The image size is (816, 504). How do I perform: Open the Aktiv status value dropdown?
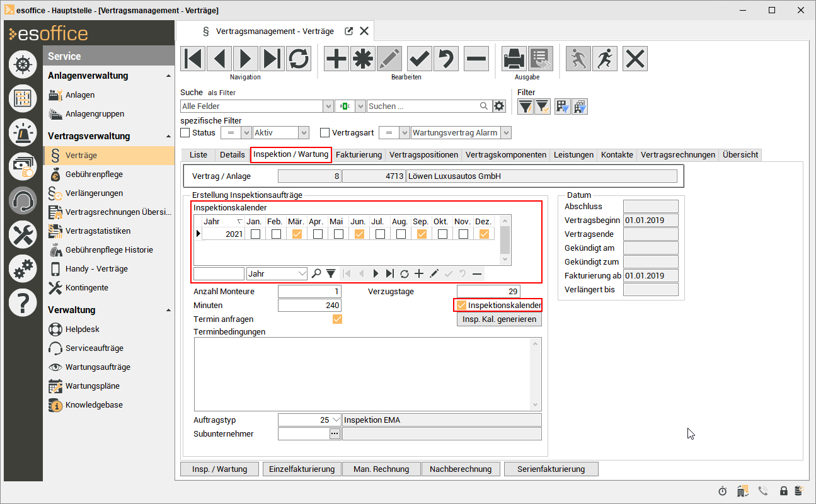pyautogui.click(x=304, y=133)
